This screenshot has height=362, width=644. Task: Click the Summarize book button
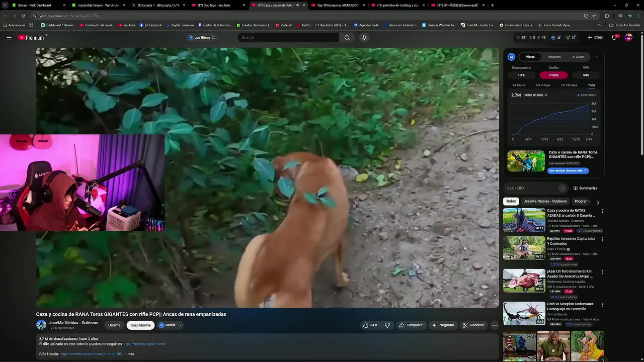coord(586,188)
